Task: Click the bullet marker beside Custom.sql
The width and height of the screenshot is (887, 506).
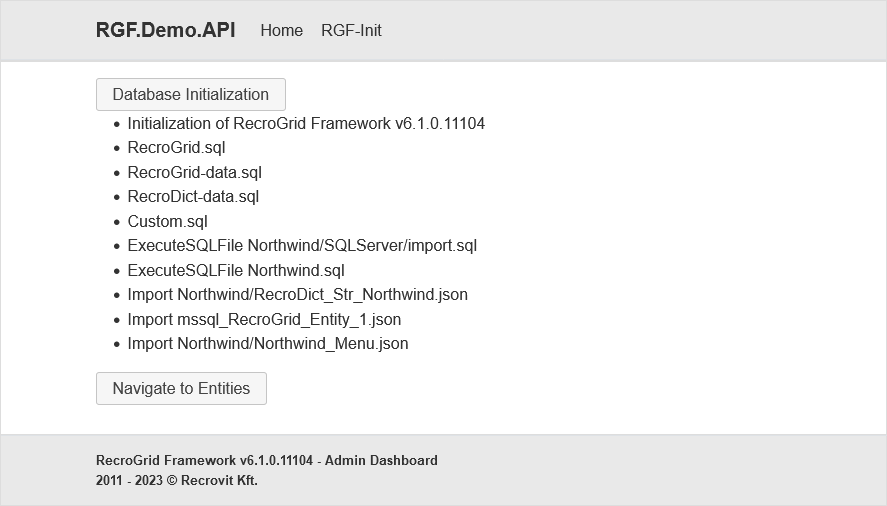Action: [117, 222]
